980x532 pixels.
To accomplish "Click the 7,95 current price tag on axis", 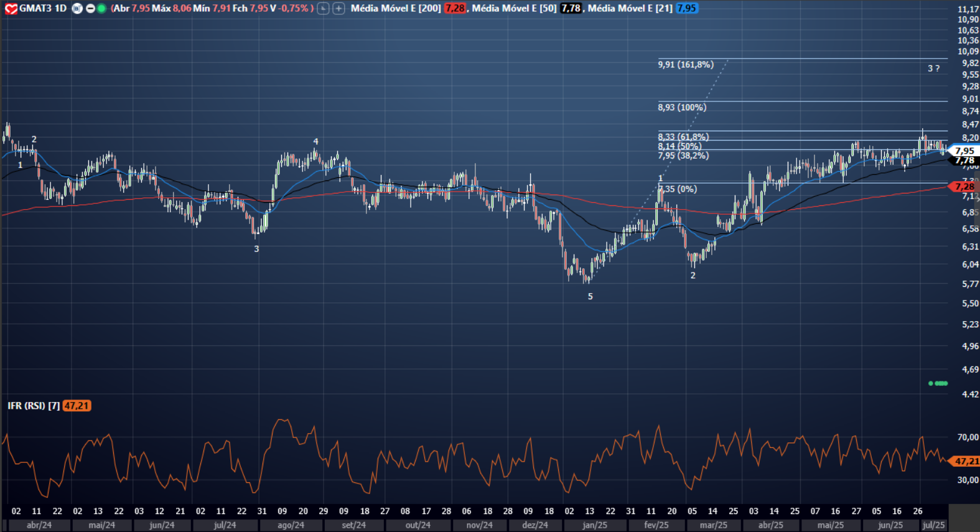I will coord(964,151).
